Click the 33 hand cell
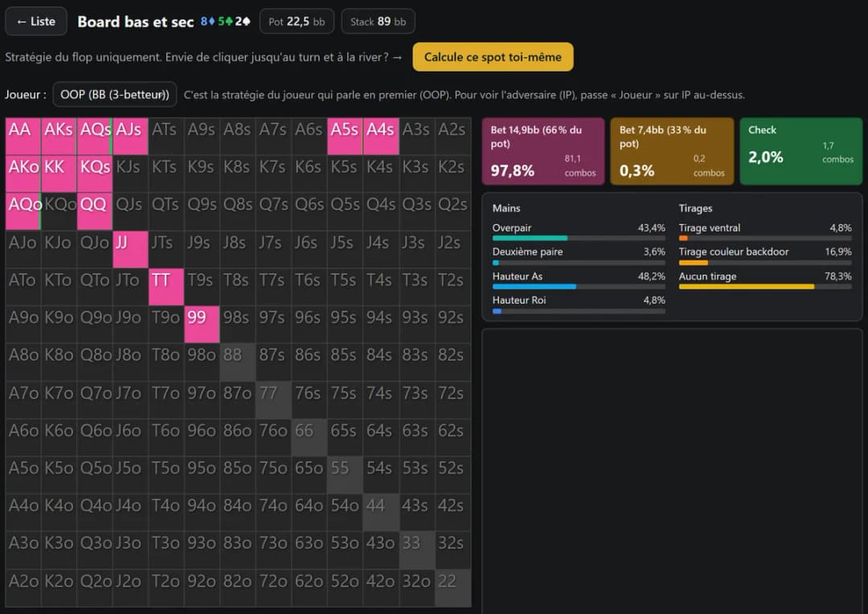 pyautogui.click(x=417, y=551)
